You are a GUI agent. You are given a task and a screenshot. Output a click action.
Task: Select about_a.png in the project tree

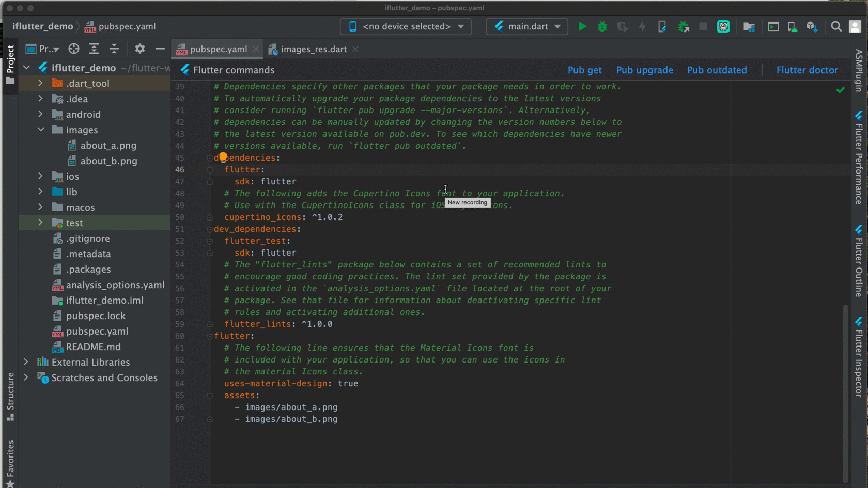(x=108, y=145)
